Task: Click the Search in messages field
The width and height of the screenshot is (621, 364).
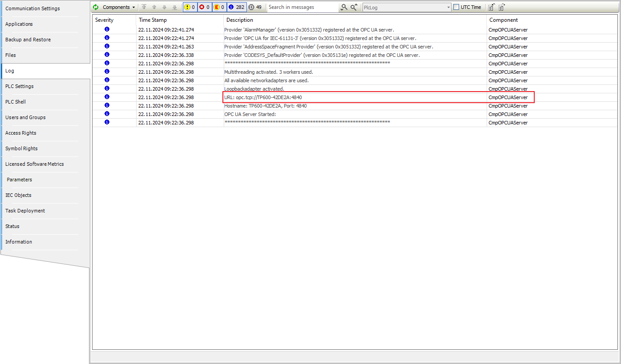Action: coord(302,7)
